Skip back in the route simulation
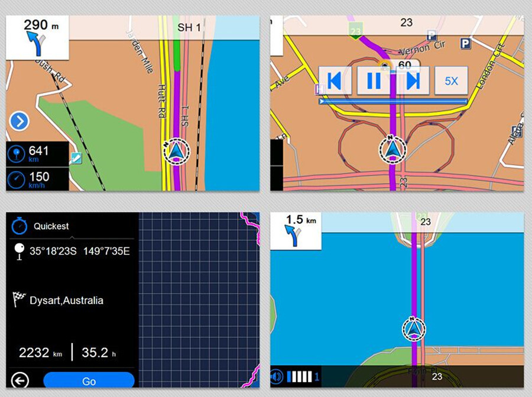 (335, 80)
